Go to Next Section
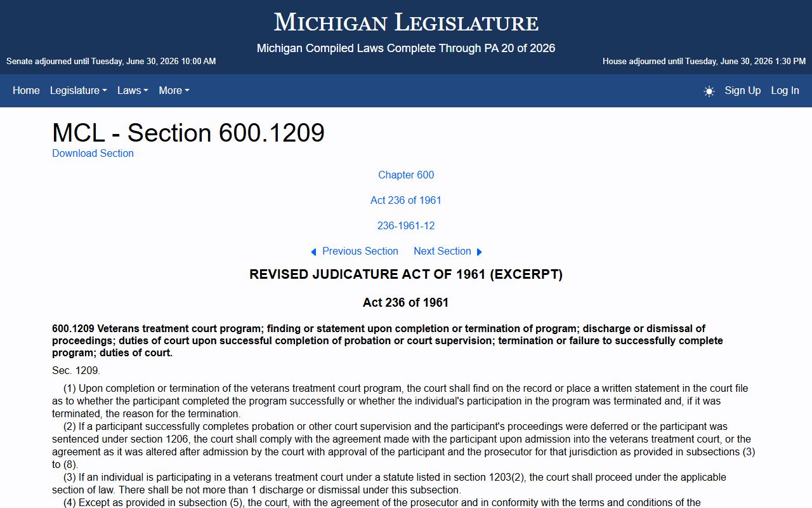The image size is (812, 508). (x=442, y=251)
